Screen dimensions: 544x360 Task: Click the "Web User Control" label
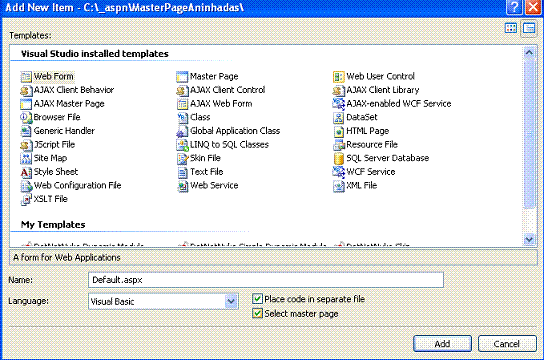coord(380,76)
